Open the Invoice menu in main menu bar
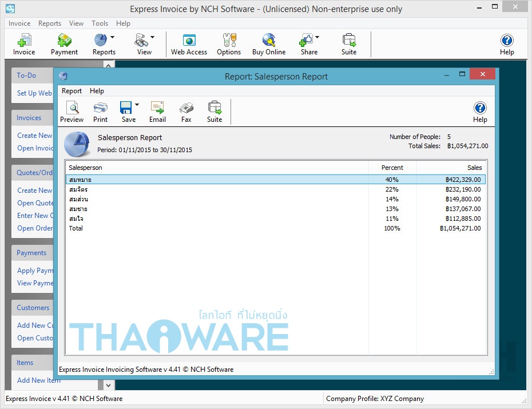The width and height of the screenshot is (532, 409). click(x=19, y=23)
